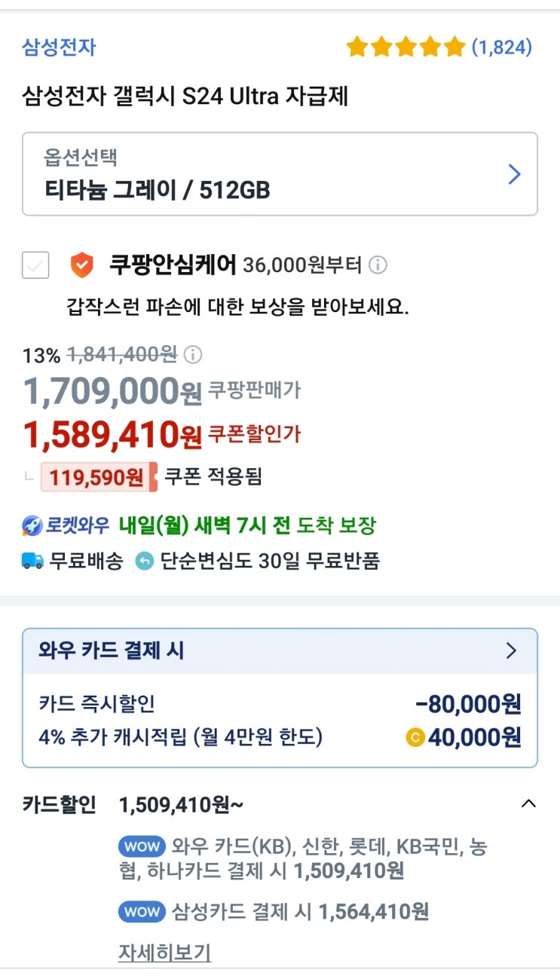Viewport: 560px width, 976px height.
Task: Click the WOW badge before 와우 카드(KB)
Action: coord(142,847)
